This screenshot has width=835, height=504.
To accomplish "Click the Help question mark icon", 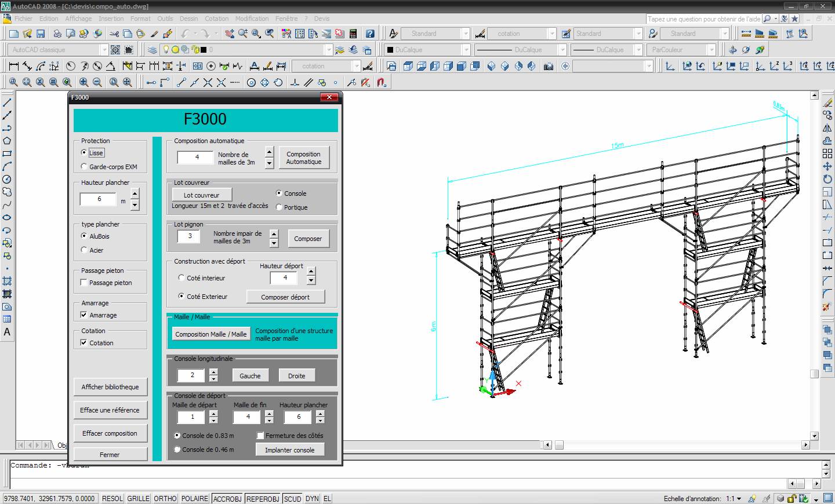I will click(x=370, y=34).
